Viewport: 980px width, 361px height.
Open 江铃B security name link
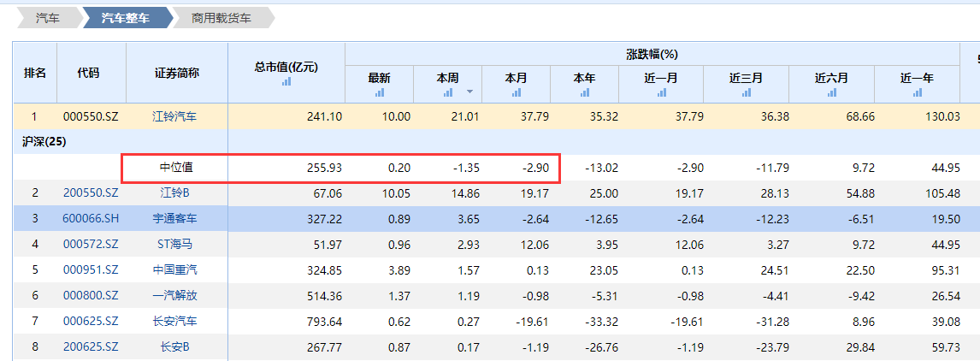click(175, 193)
